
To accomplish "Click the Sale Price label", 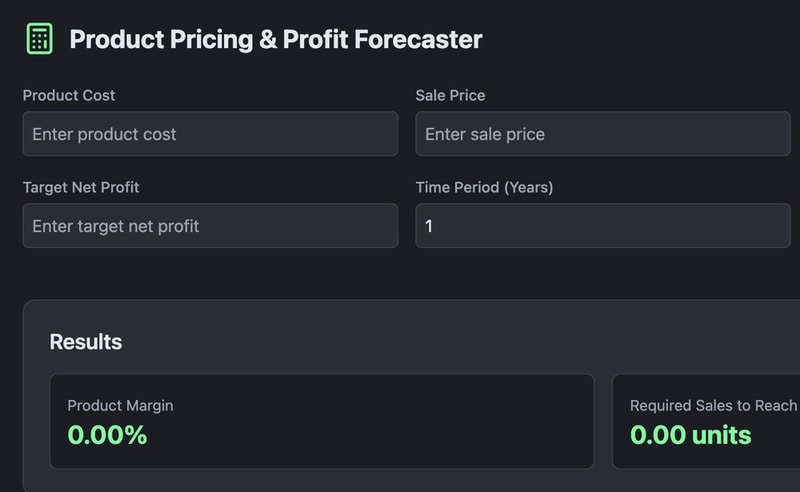I will tap(450, 95).
